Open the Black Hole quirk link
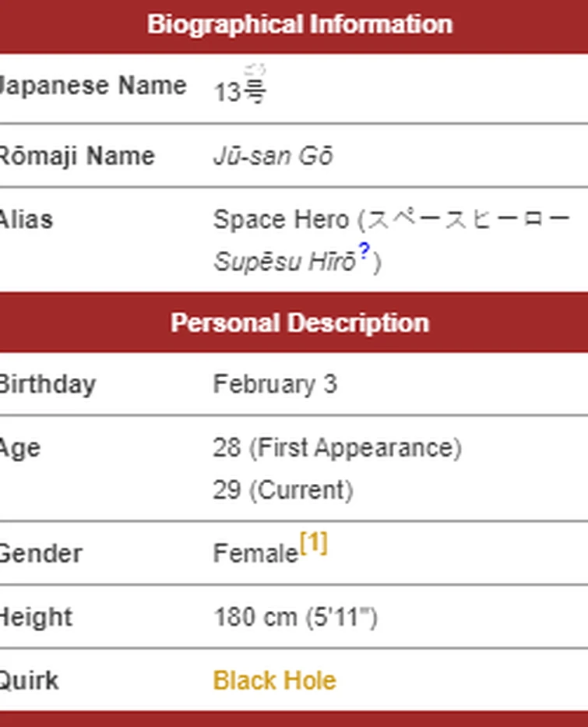Screen dimensions: 588x727 [x=274, y=680]
